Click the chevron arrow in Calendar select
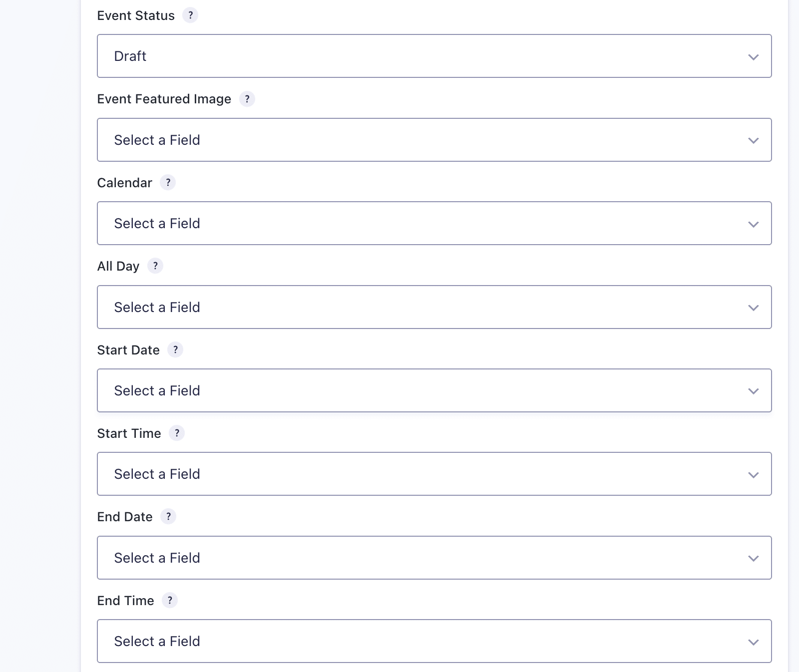Viewport: 799px width, 672px height. pyautogui.click(x=754, y=224)
